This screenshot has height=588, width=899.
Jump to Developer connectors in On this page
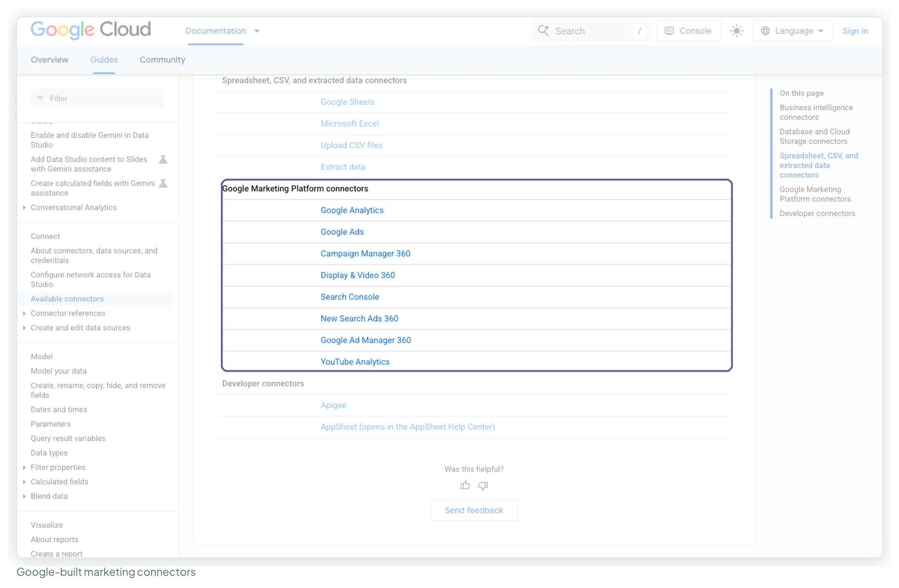[x=817, y=213]
